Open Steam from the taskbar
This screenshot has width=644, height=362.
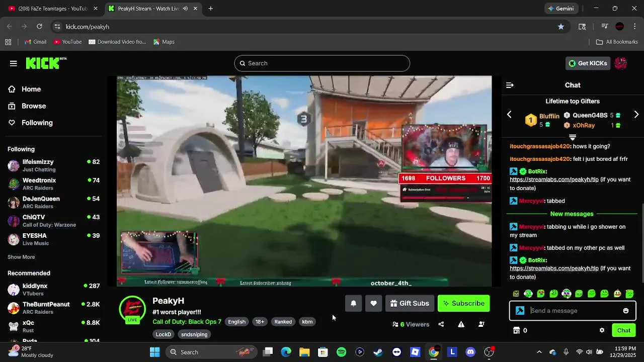[x=378, y=352]
